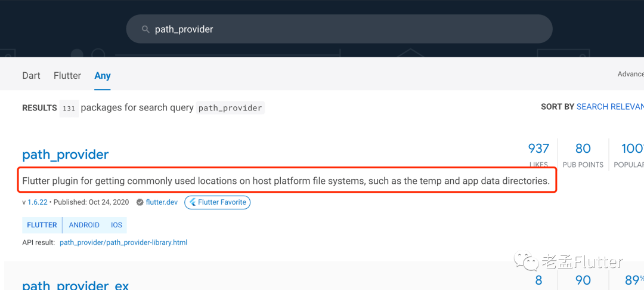Click the Flutter Favorite badge

pyautogui.click(x=217, y=202)
